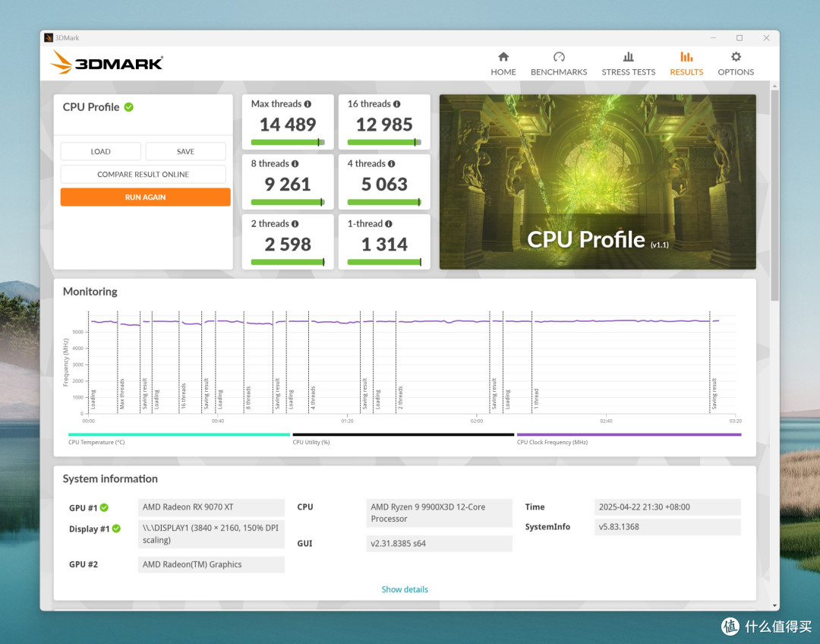Click the Show details link
The width and height of the screenshot is (820, 644).
tap(405, 589)
